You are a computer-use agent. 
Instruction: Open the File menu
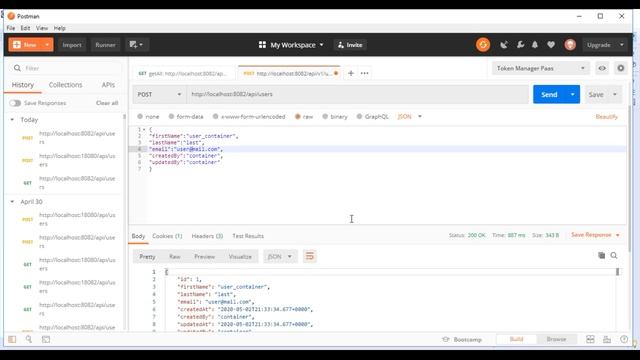(11, 28)
